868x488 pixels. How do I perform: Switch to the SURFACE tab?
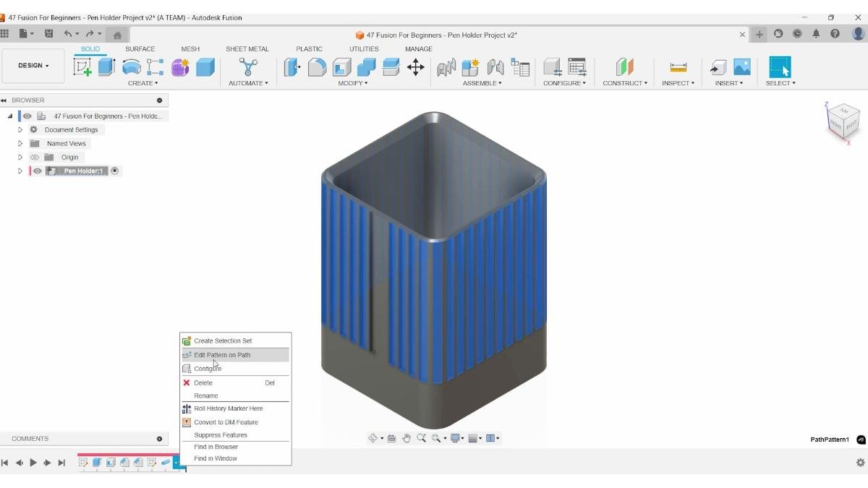pyautogui.click(x=140, y=49)
